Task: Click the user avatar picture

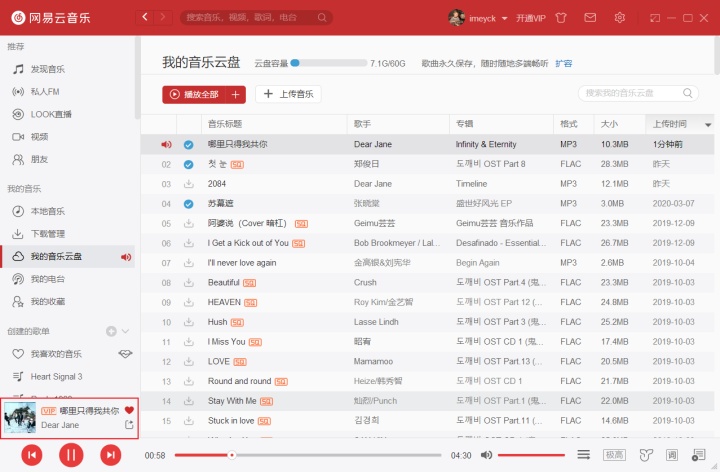Action: click(x=456, y=18)
